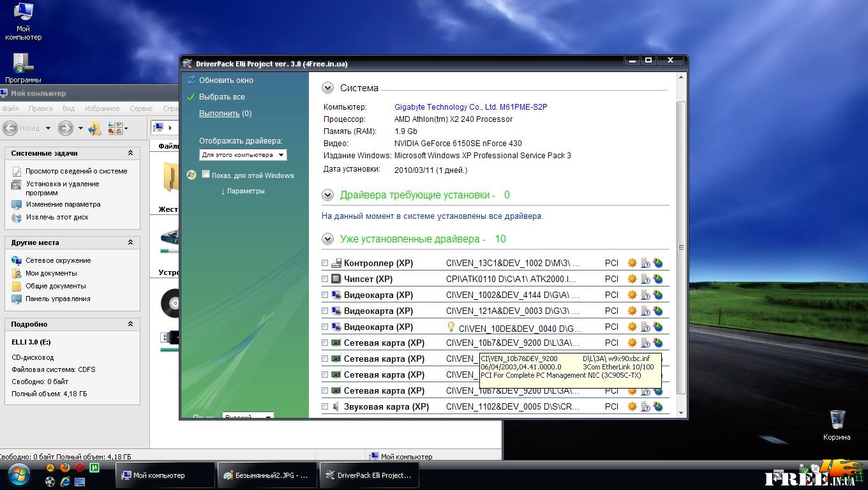868x490 pixels.
Task: Collapse the Подробно panel
Action: click(130, 324)
